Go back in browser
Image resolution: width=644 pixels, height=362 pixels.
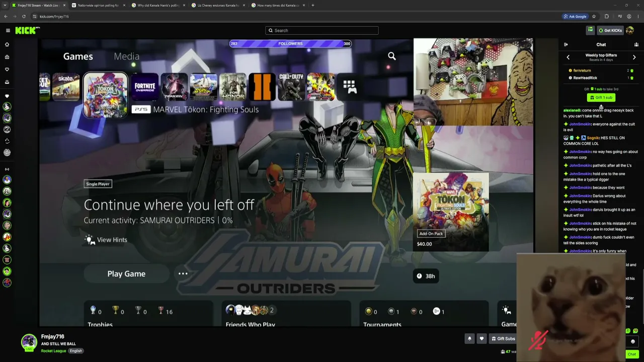pos(6,16)
